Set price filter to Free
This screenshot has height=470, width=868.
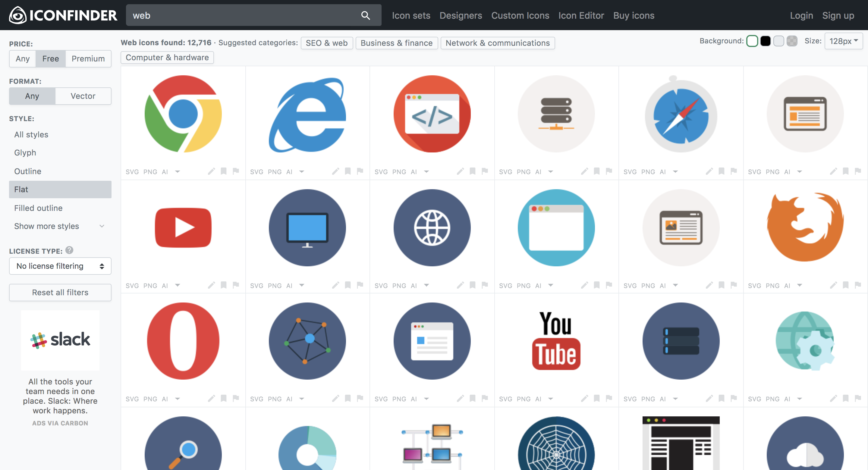(x=51, y=59)
